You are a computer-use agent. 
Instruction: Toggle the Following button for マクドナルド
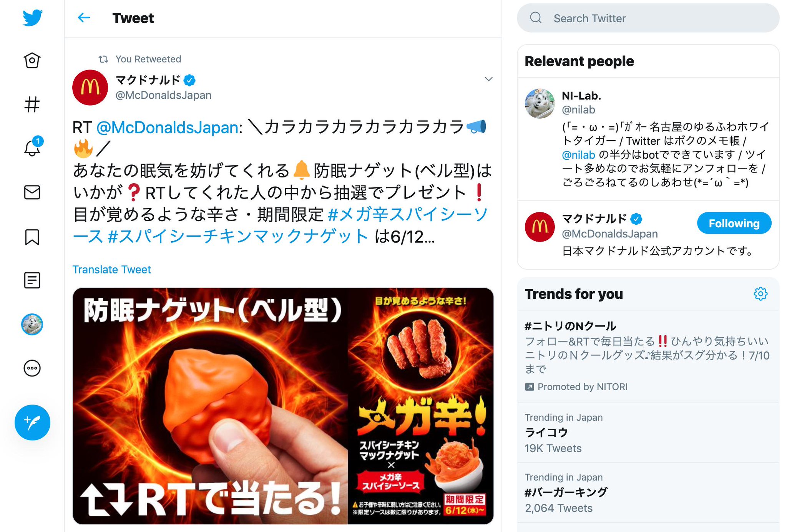point(734,223)
